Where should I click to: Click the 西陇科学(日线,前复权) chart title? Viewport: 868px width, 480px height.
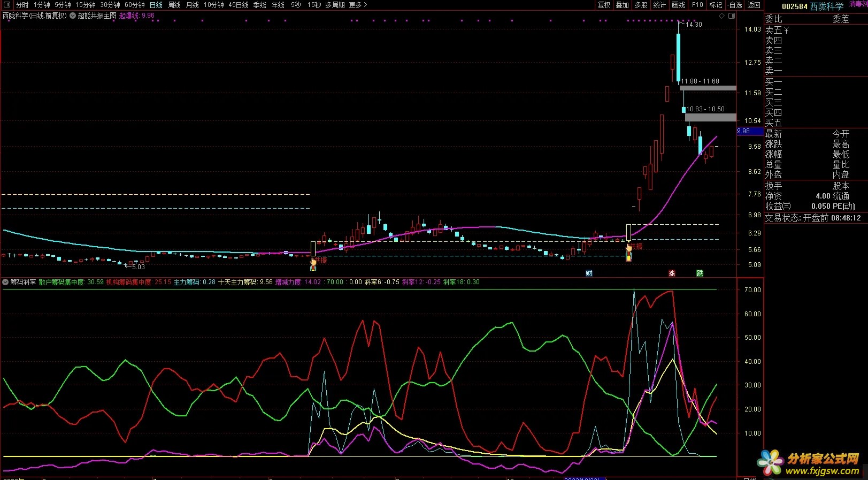(x=35, y=16)
